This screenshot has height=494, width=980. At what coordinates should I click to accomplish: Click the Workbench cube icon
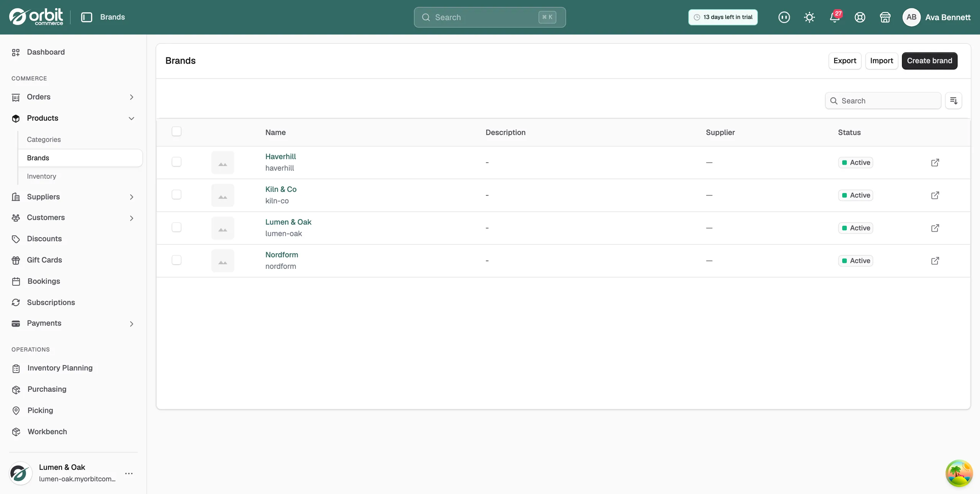click(x=16, y=432)
